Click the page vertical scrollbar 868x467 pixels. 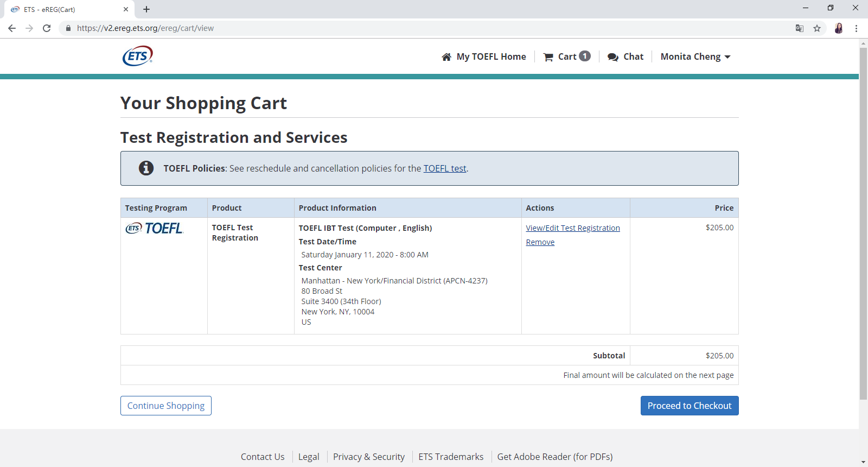[x=863, y=224]
